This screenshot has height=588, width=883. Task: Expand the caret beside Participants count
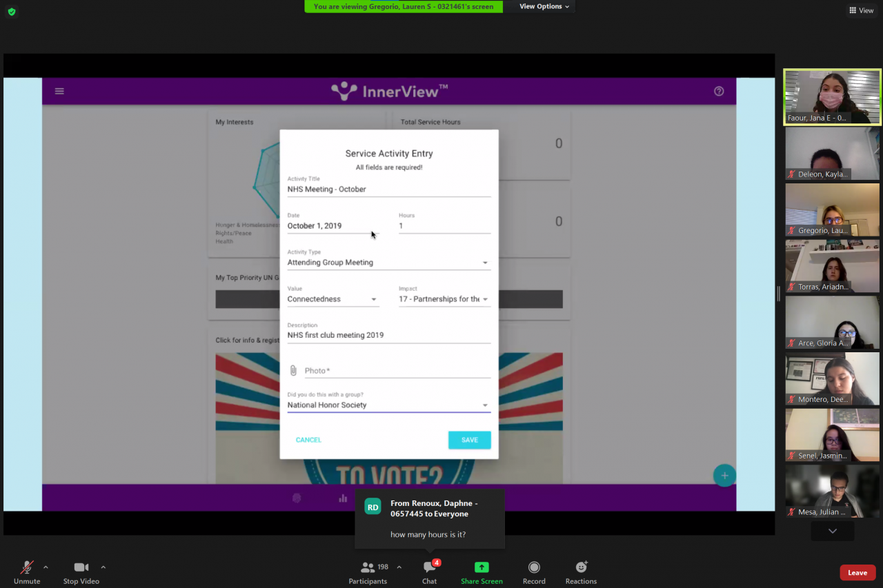(x=399, y=567)
